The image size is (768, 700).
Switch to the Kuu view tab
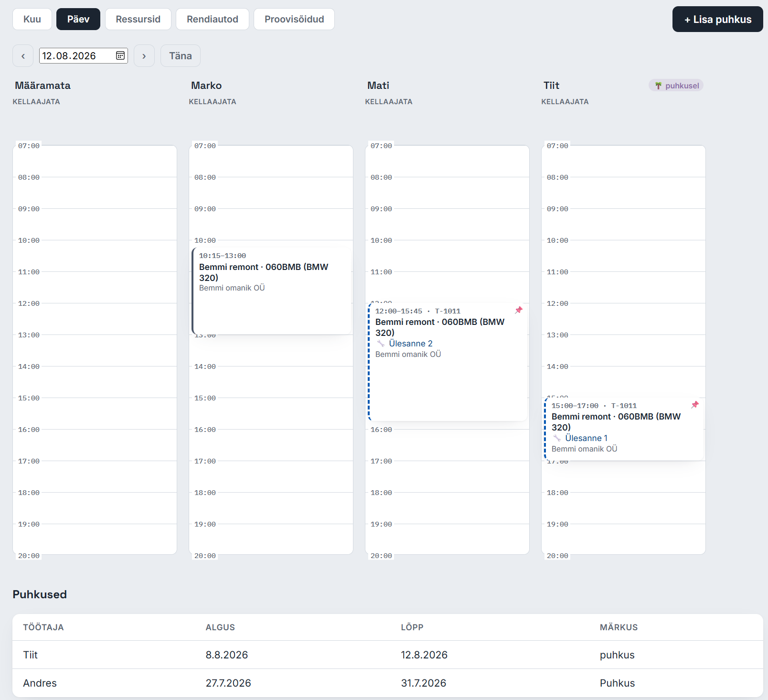pos(32,19)
